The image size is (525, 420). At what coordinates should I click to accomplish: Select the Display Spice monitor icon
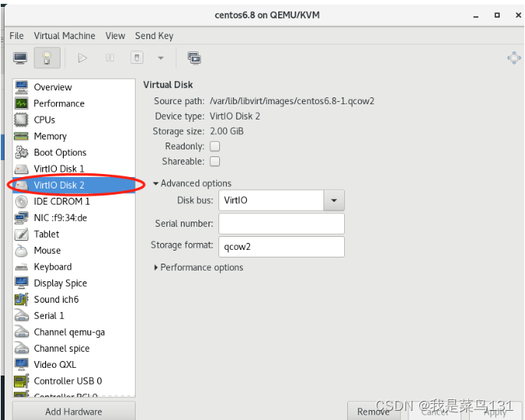pyautogui.click(x=21, y=283)
